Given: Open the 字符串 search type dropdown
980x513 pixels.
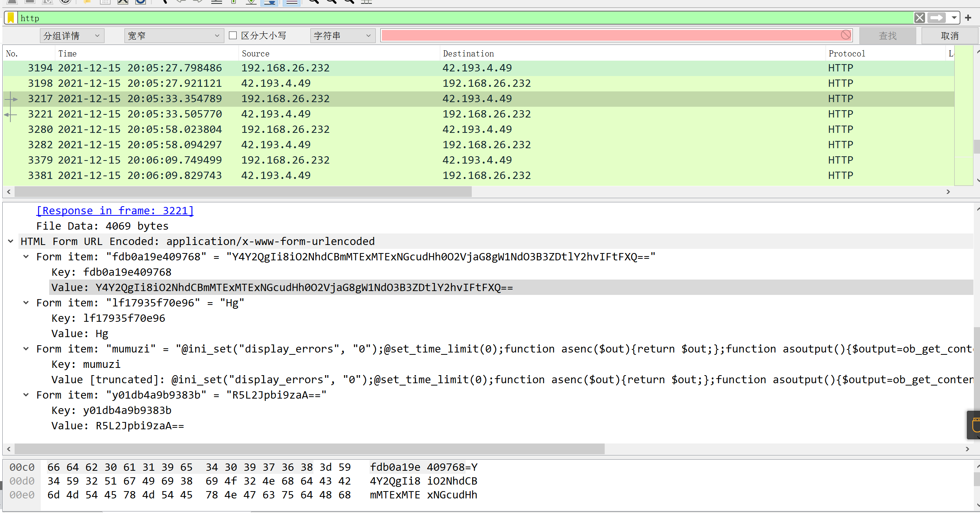Looking at the screenshot, I should point(342,35).
